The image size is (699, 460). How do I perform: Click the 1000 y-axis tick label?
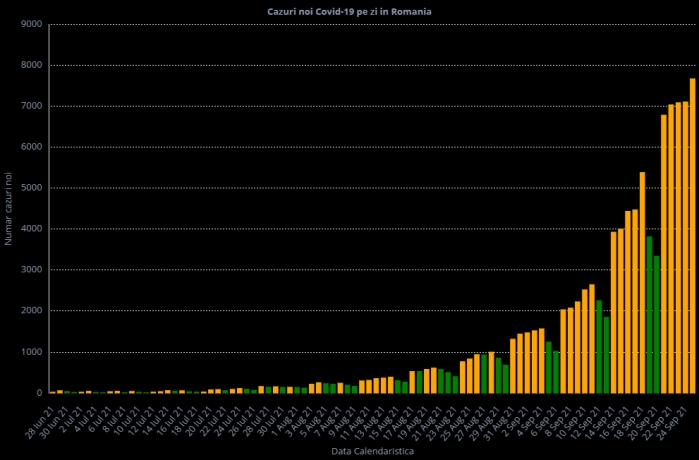pos(31,352)
